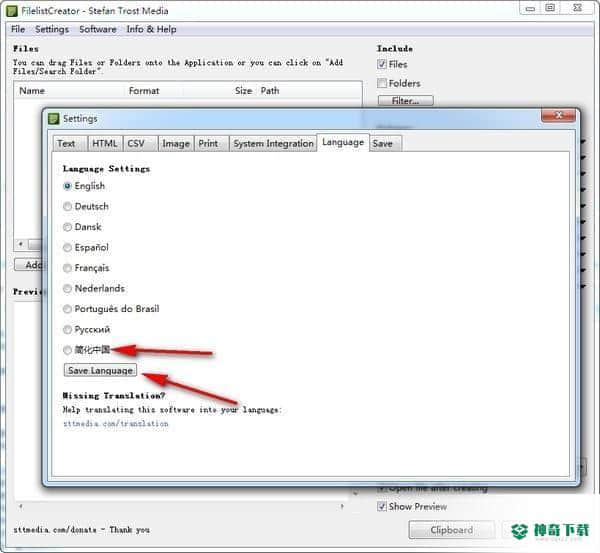The width and height of the screenshot is (600, 553).
Task: Click the preview pane left scroll arrow
Action: pos(21,506)
